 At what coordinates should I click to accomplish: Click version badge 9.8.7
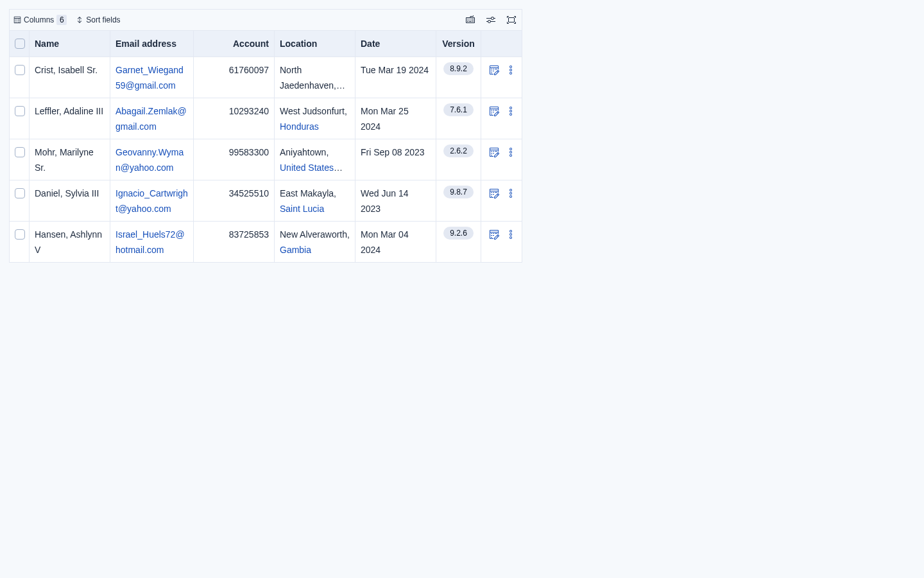[458, 192]
